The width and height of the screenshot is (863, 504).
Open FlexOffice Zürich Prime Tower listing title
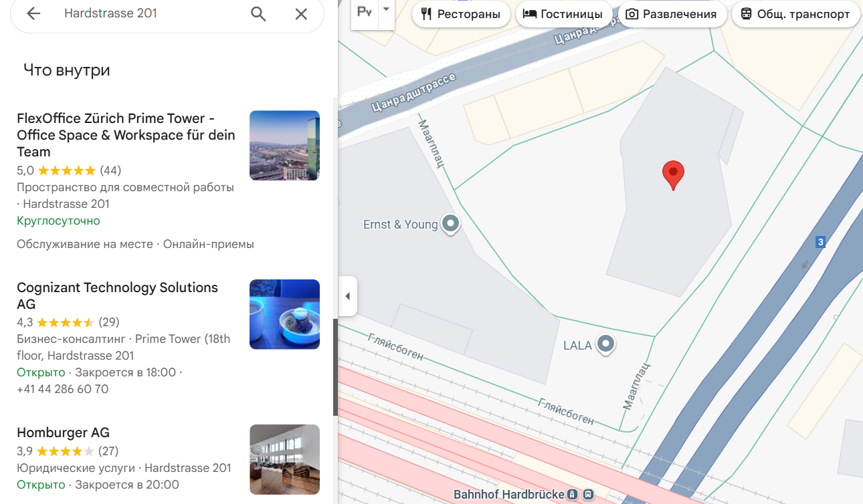point(126,135)
